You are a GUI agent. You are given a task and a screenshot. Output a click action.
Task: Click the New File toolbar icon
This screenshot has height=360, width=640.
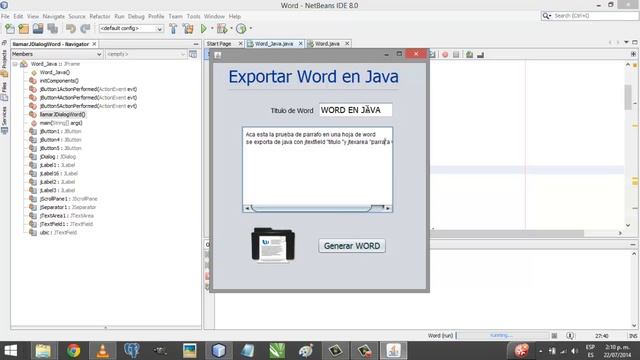pyautogui.click(x=9, y=29)
